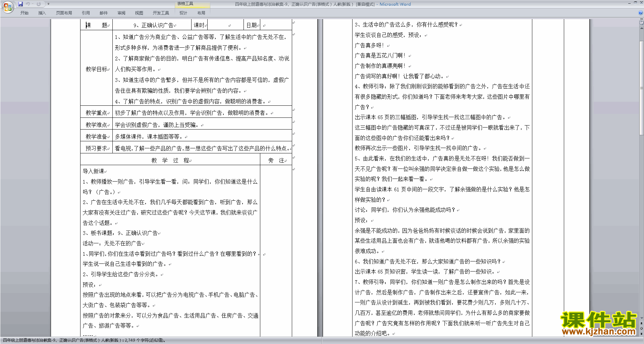Switch to the 邮件 tab
This screenshot has width=644, height=344.
[x=104, y=13]
